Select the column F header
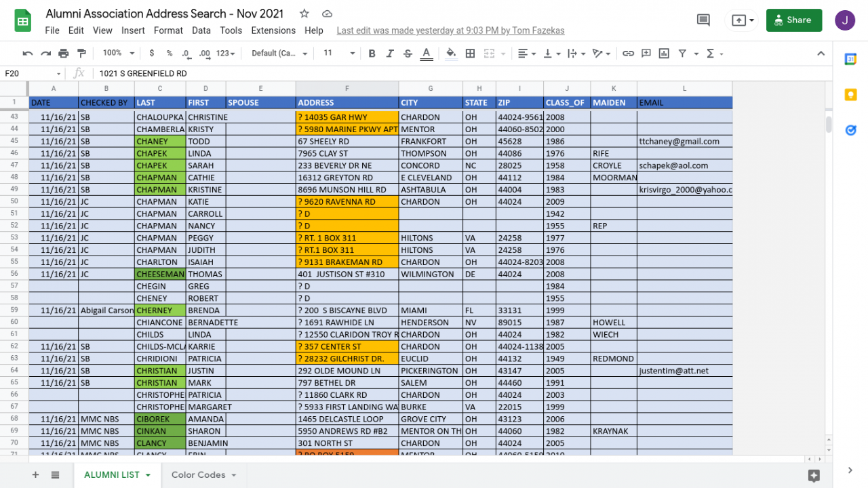 pyautogui.click(x=347, y=88)
